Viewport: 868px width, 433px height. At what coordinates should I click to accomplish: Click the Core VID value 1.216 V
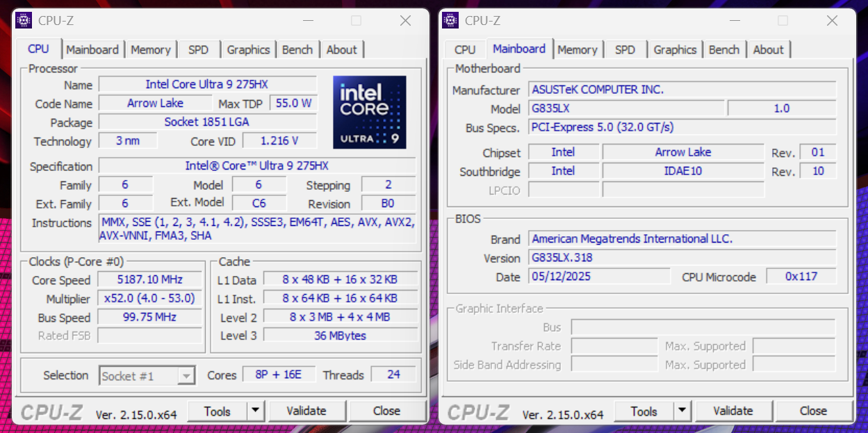pyautogui.click(x=279, y=140)
